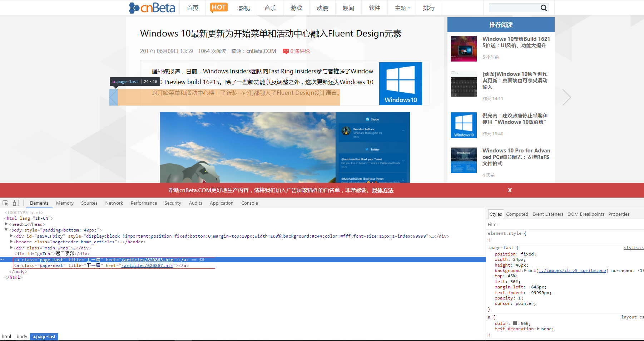Open the 主题 dropdown menu
The height and width of the screenshot is (341, 644).
[x=403, y=8]
